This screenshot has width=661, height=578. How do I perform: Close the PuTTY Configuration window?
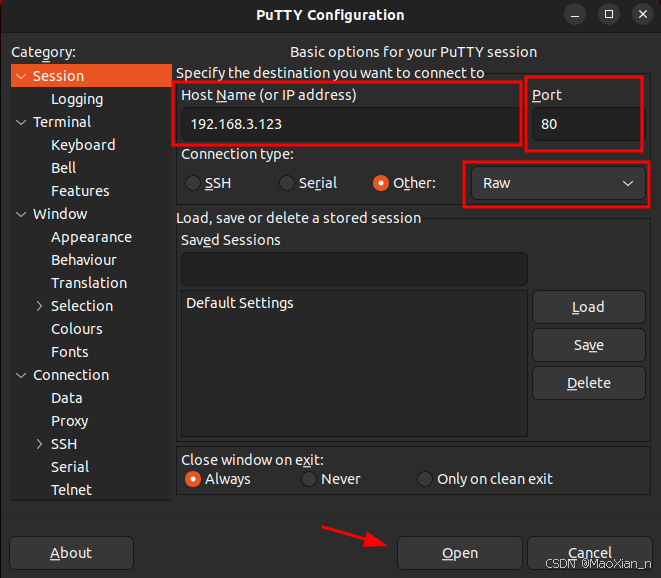[642, 15]
